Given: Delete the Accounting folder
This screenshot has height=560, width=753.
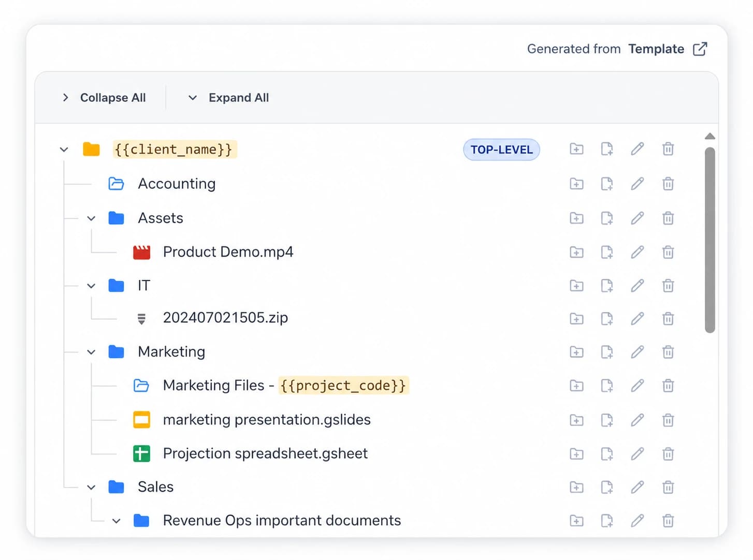Looking at the screenshot, I should coord(668,184).
